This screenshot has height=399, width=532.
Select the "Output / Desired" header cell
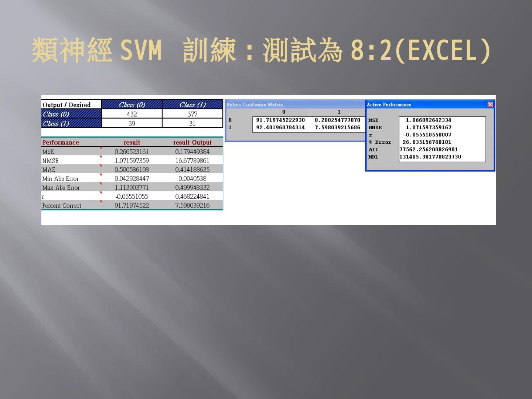[x=71, y=105]
